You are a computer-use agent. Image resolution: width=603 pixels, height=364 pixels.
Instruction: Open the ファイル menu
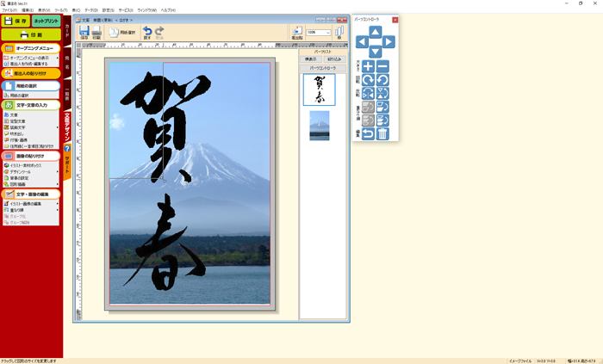click(x=9, y=9)
